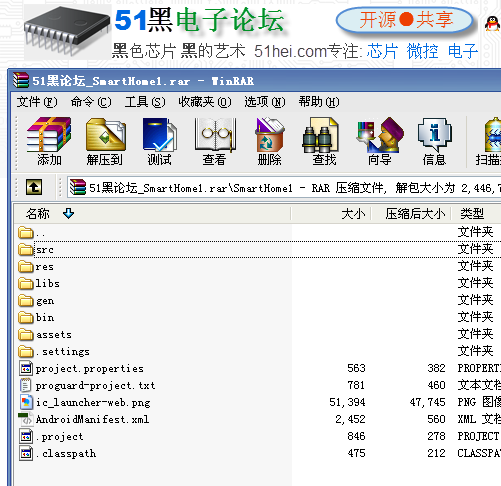Click the WinRAR title bar books icon
This screenshot has width=501, height=486.
click(x=21, y=80)
